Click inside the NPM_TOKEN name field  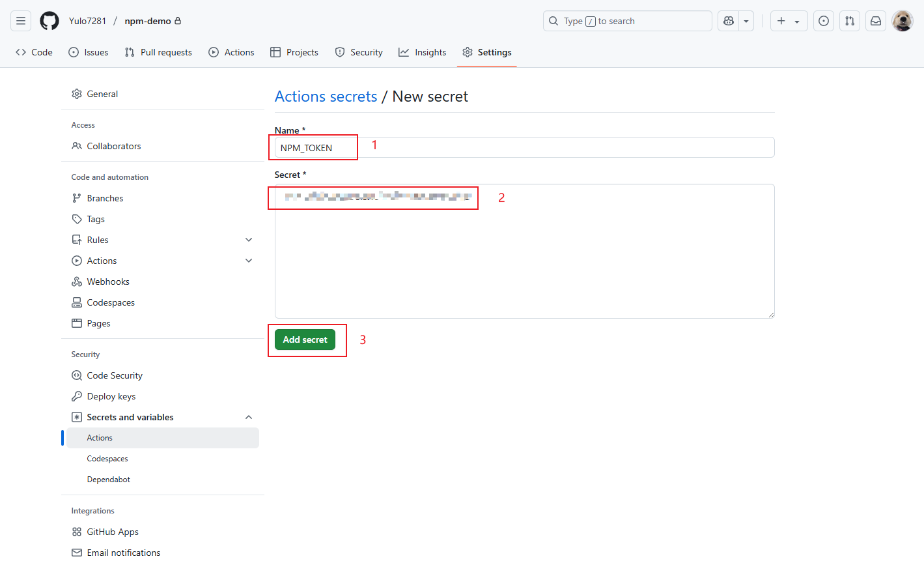[313, 147]
